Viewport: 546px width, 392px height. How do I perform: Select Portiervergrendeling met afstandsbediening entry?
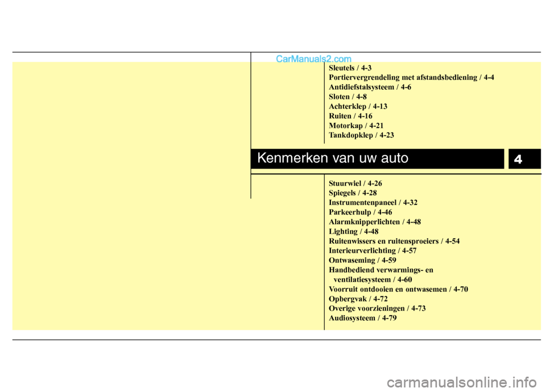pos(411,77)
